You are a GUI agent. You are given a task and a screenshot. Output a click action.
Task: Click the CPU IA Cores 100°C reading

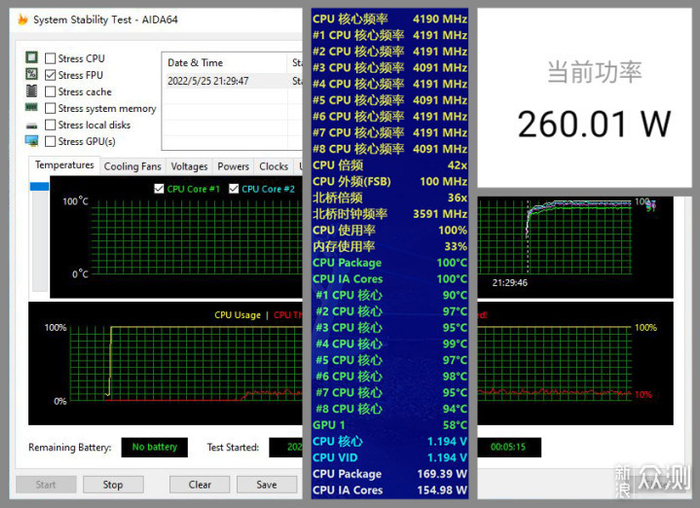390,279
